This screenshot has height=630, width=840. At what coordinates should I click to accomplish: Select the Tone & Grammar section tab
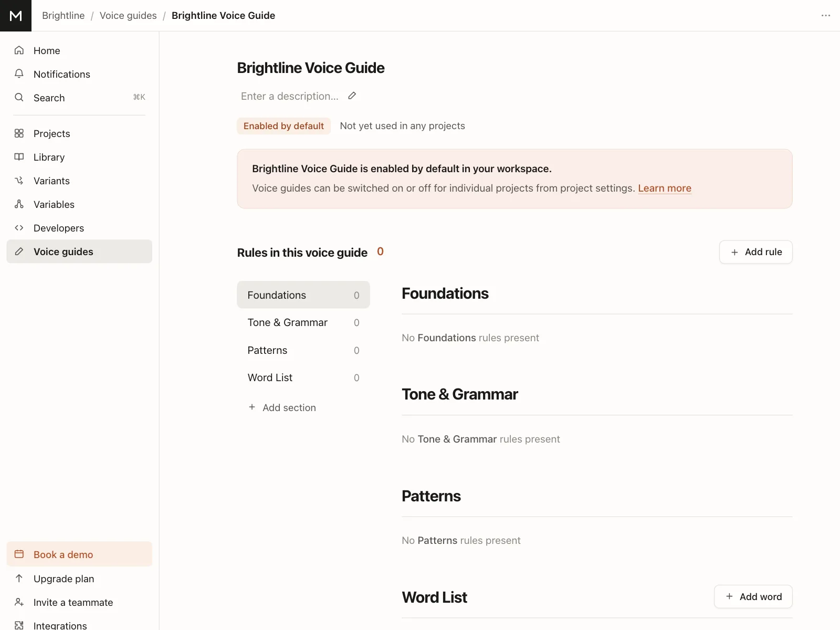[303, 322]
